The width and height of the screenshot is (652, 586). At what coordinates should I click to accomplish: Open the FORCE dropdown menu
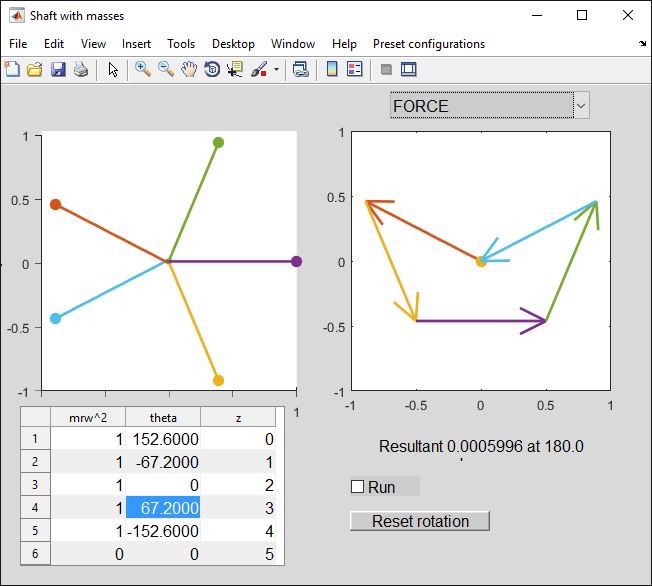coord(580,105)
